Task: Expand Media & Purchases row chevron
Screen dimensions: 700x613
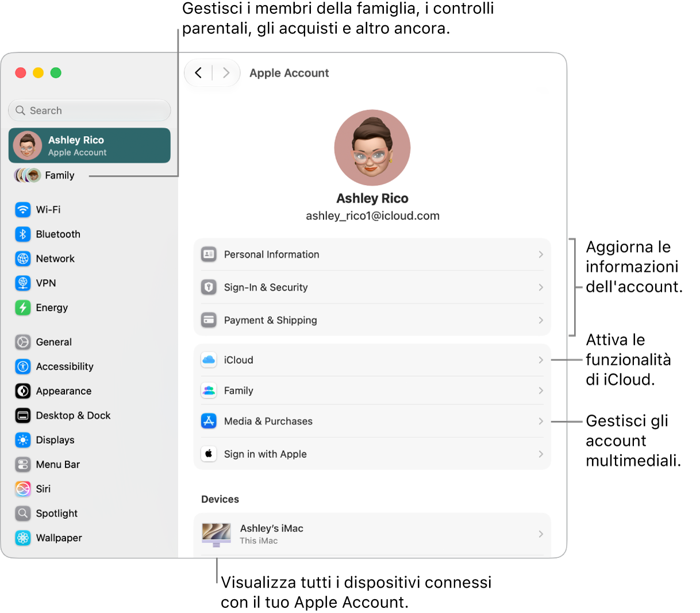Action: (x=541, y=421)
